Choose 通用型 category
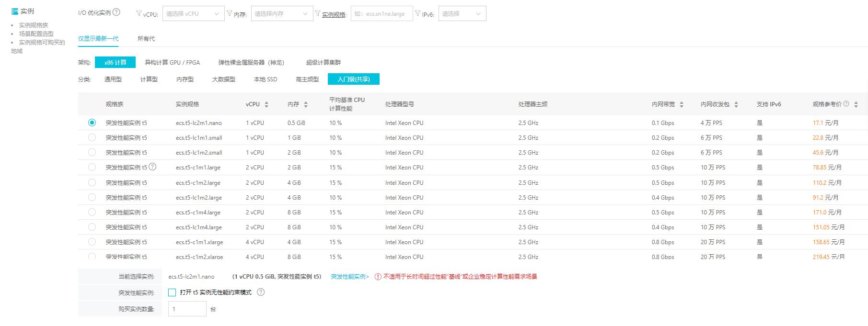 pos(113,79)
